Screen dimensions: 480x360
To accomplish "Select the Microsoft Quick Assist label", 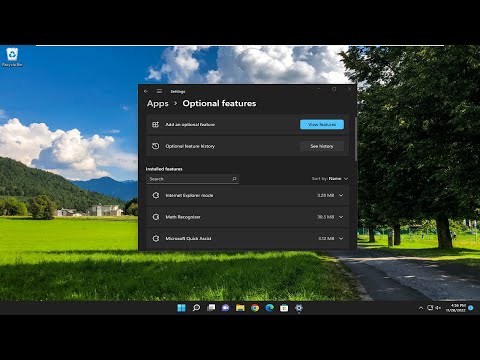I will point(188,239).
